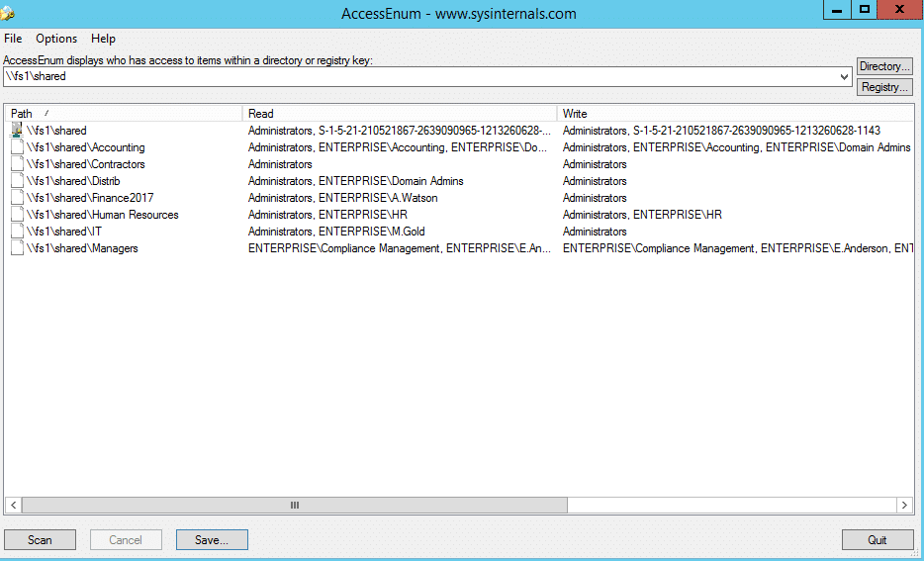Screen dimensions: 924x561
Task: Maximize the AccessEnum window
Action: point(865,10)
